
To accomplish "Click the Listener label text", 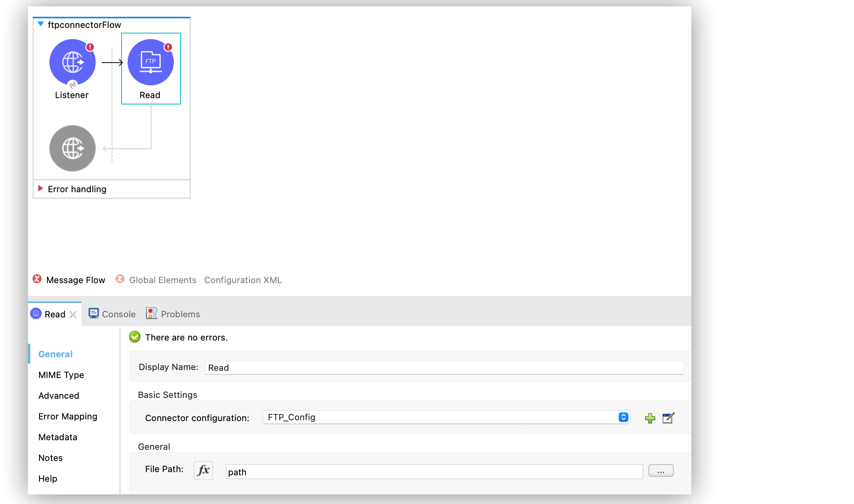I will (x=72, y=95).
